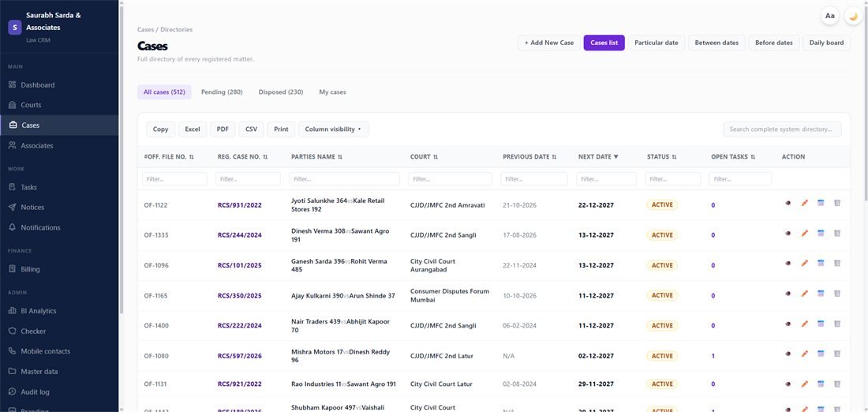
Task: Click Before dates button
Action: click(774, 43)
